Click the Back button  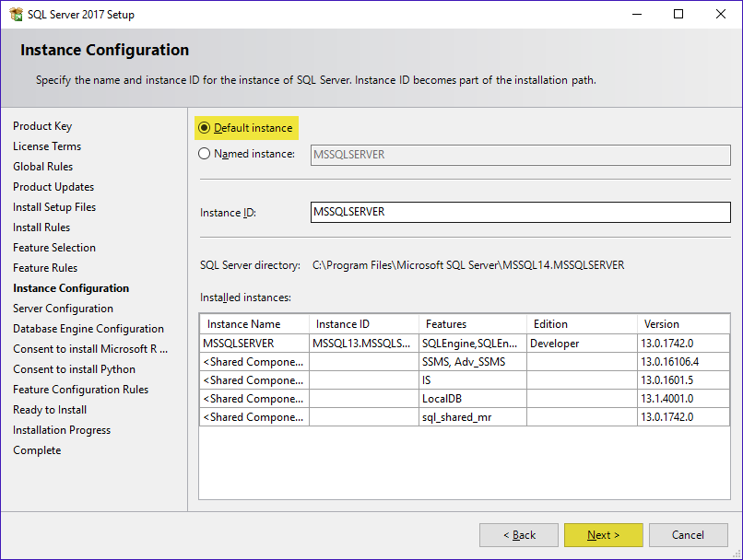click(519, 535)
